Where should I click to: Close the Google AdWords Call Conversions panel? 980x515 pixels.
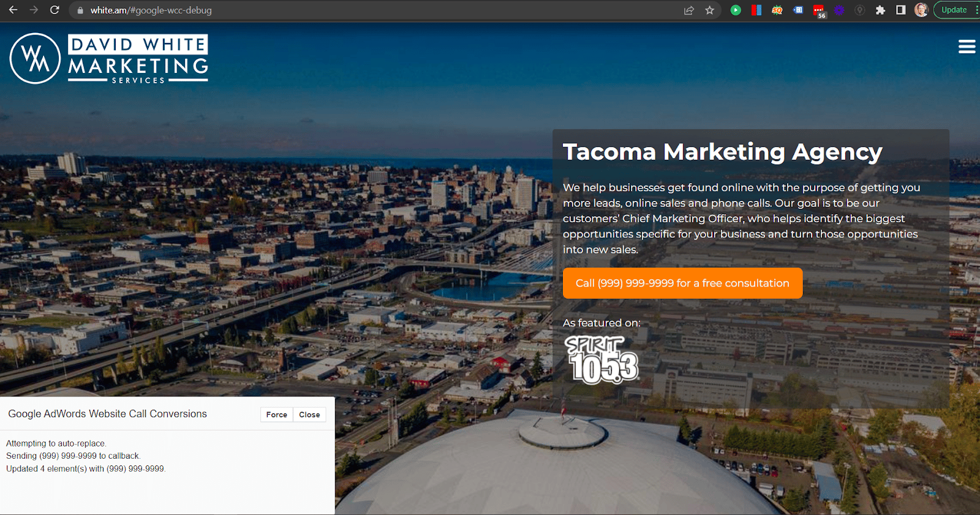(309, 415)
